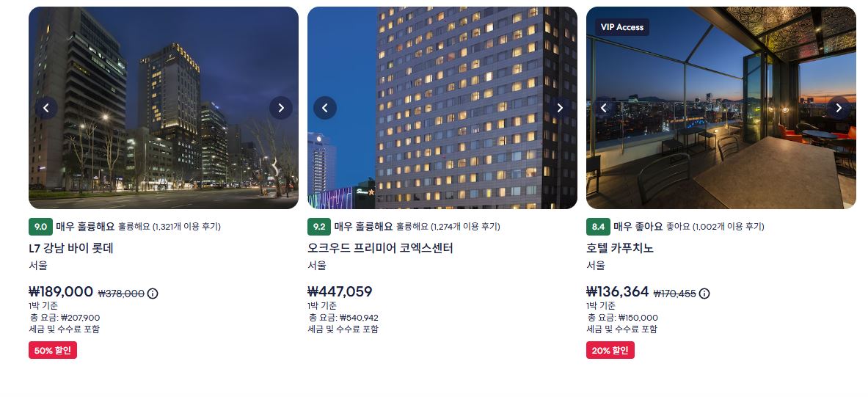Show next photo of L7 강남 바이 롯데
This screenshot has width=868, height=397.
coord(281,108)
